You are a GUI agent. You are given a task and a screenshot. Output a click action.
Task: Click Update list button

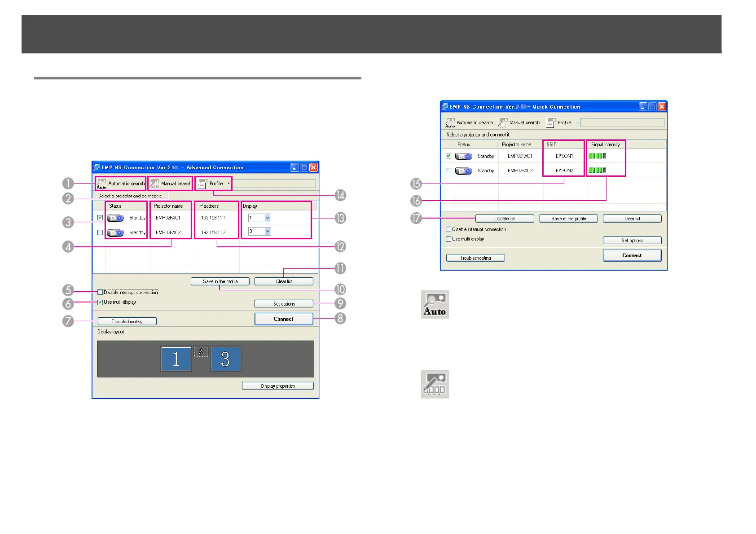tap(505, 219)
